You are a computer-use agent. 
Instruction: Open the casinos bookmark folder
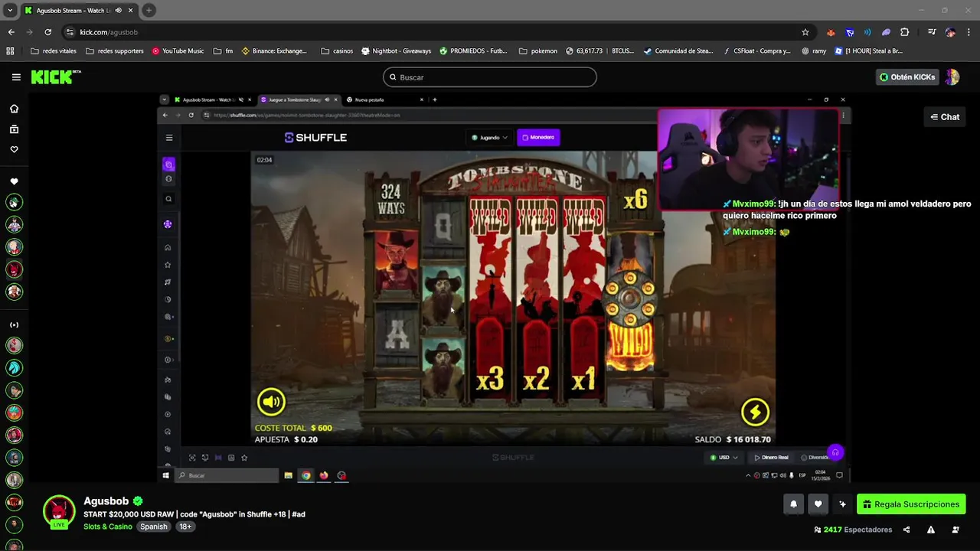[337, 51]
